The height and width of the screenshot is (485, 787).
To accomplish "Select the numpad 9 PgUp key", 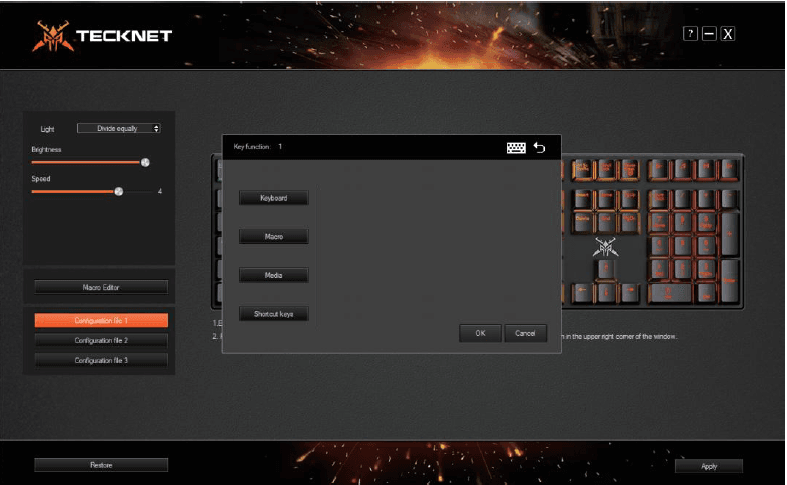I will tap(705, 223).
